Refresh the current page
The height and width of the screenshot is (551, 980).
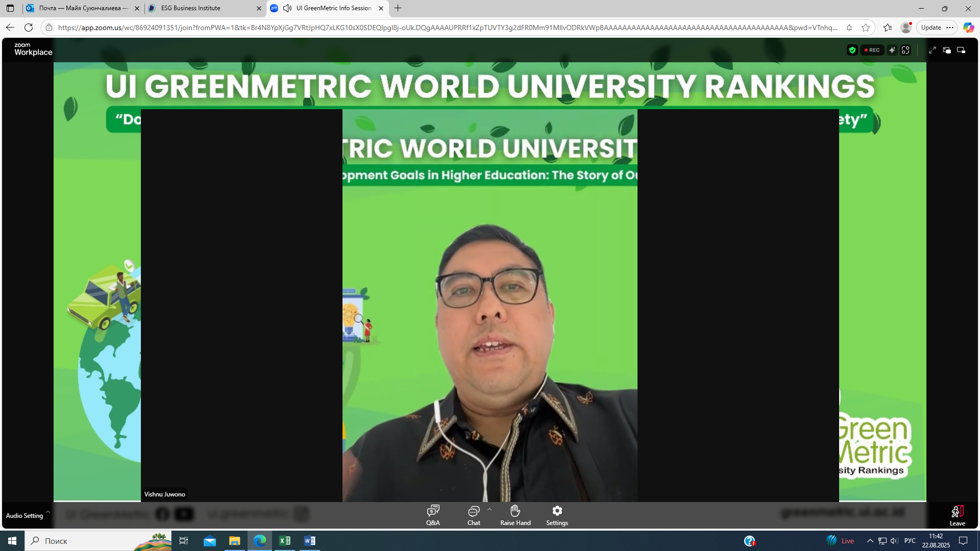click(29, 28)
